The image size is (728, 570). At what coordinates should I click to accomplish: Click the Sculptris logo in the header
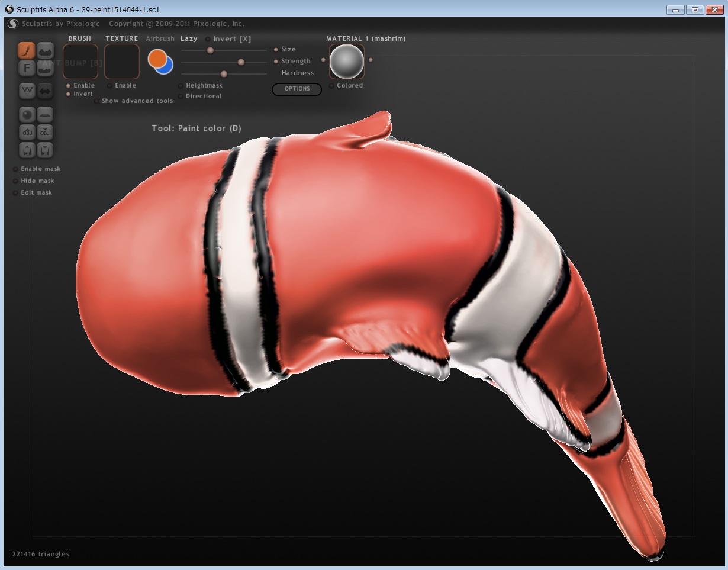coord(13,24)
